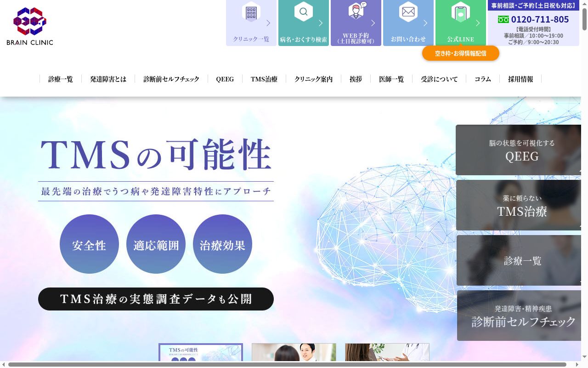The width and height of the screenshot is (588, 368).
Task: Click the chevron on 病名・おくすり検索 tile
Action: click(x=321, y=23)
